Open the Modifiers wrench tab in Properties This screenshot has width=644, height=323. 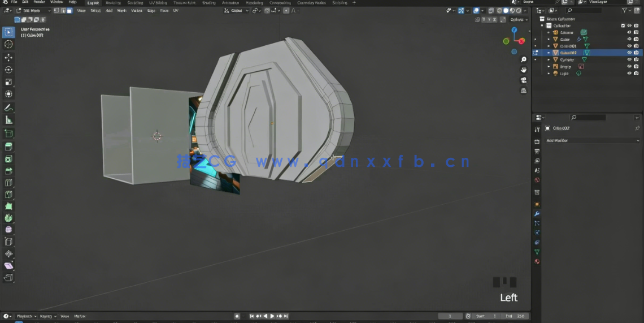pyautogui.click(x=537, y=214)
